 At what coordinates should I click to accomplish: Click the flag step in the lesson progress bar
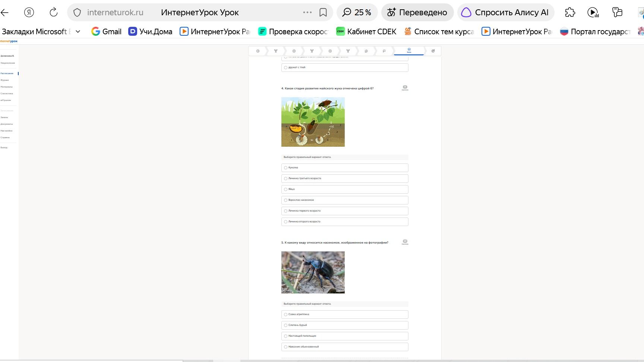pos(384,51)
